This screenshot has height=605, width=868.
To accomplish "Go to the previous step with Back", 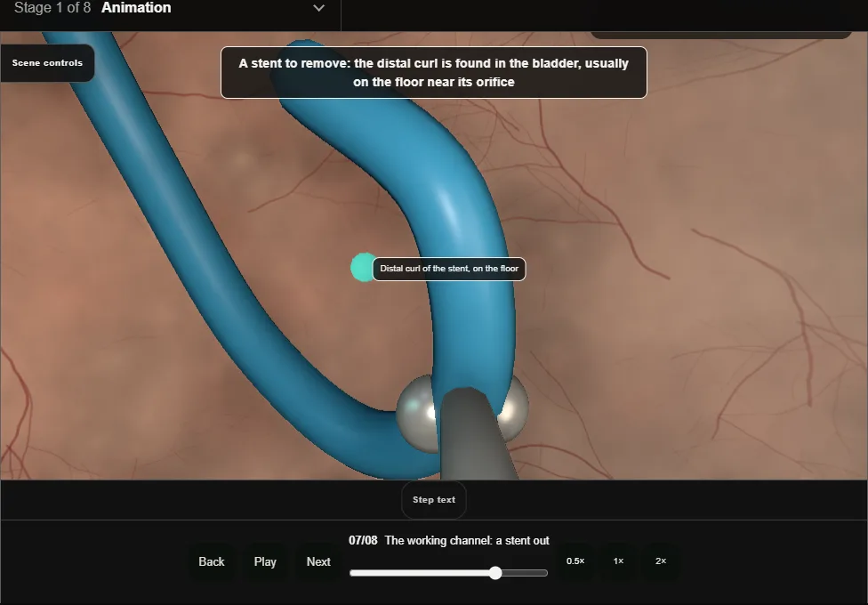I will click(x=212, y=561).
